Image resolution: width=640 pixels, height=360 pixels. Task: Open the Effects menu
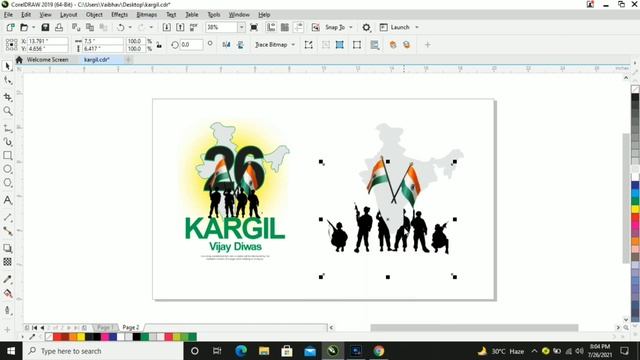click(x=119, y=15)
